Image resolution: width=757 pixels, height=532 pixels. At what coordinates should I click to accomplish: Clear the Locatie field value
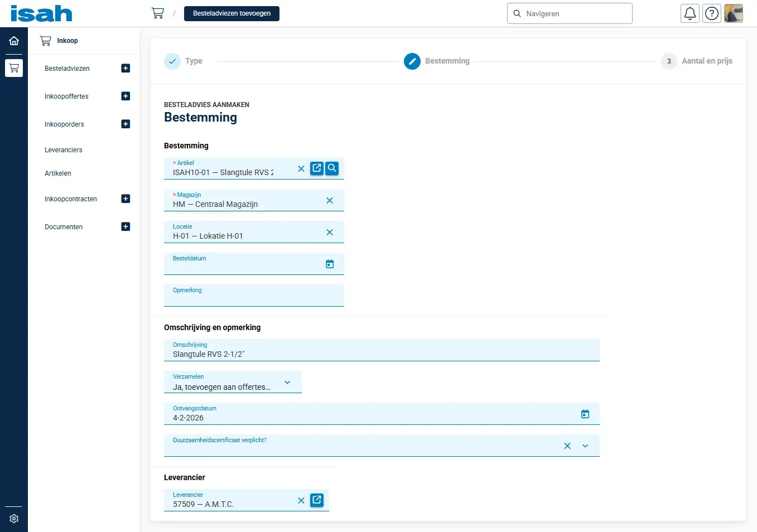pyautogui.click(x=330, y=233)
